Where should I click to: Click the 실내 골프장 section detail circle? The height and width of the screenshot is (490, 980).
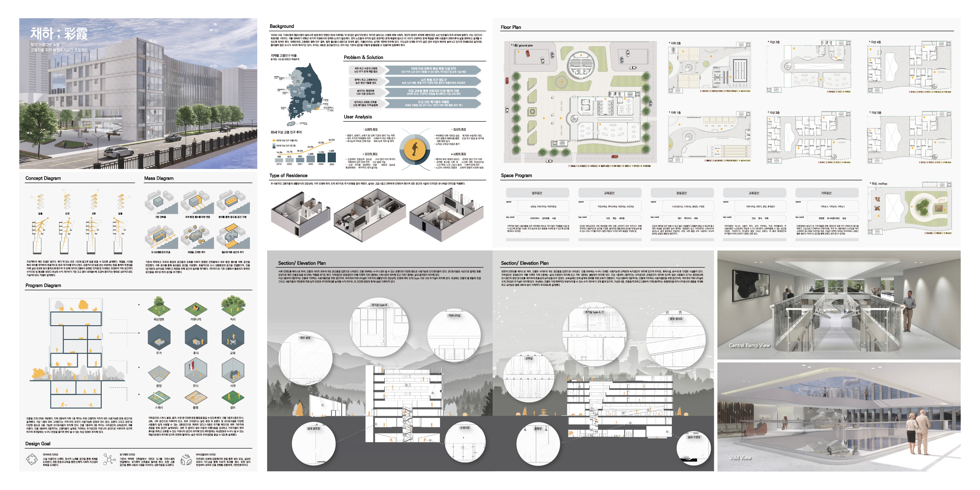click(x=314, y=443)
